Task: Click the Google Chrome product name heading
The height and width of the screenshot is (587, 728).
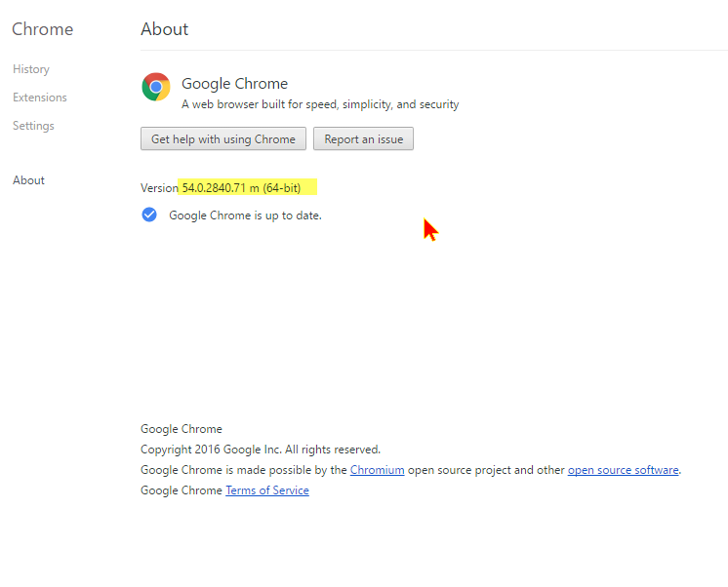Action: [x=234, y=84]
